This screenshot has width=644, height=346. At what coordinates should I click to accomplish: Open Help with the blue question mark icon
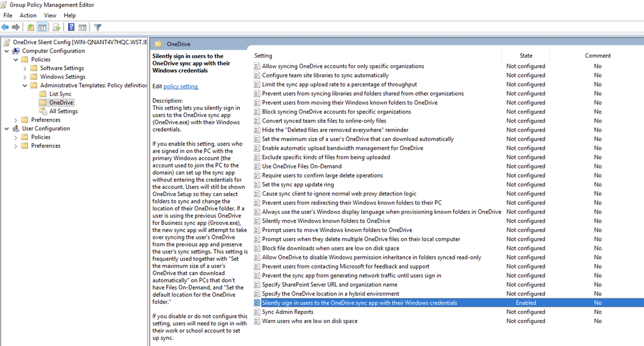pos(71,27)
